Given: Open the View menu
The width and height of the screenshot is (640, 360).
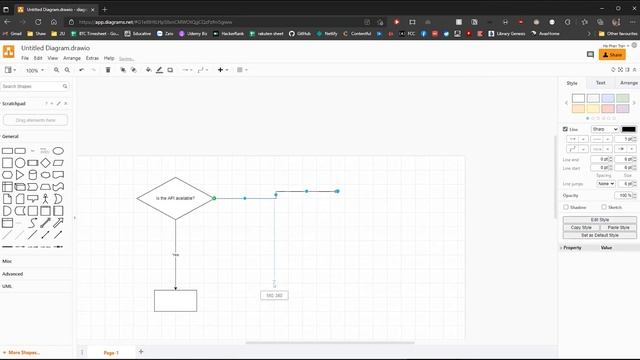Looking at the screenshot, I should (53, 58).
